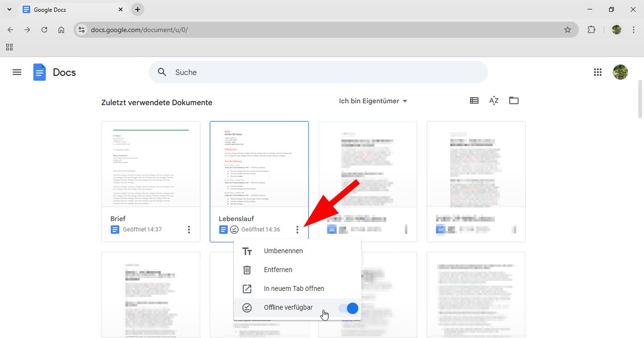Image resolution: width=644 pixels, height=338 pixels.
Task: Open the file picker folder icon
Action: tap(514, 100)
